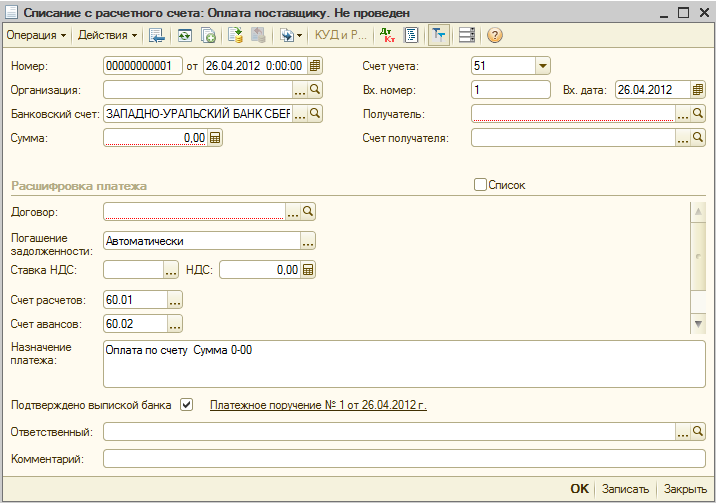Expand the Счет учета dropdown
Screen dimensions: 716x503
[x=542, y=66]
